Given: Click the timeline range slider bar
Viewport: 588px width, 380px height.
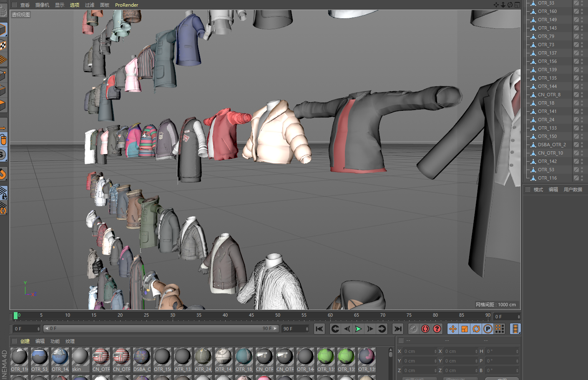Looking at the screenshot, I should [161, 329].
